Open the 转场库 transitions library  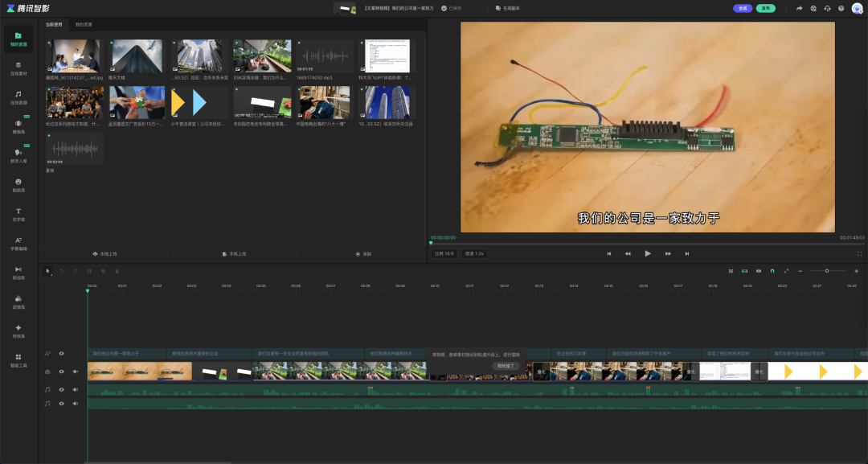(x=18, y=272)
